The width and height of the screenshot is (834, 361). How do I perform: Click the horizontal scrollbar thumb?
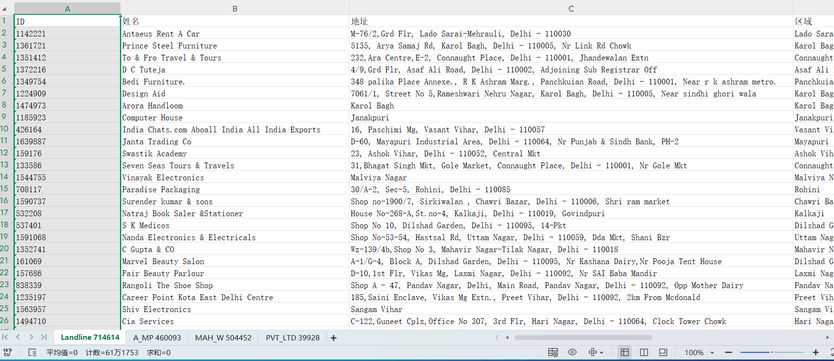click(x=582, y=338)
